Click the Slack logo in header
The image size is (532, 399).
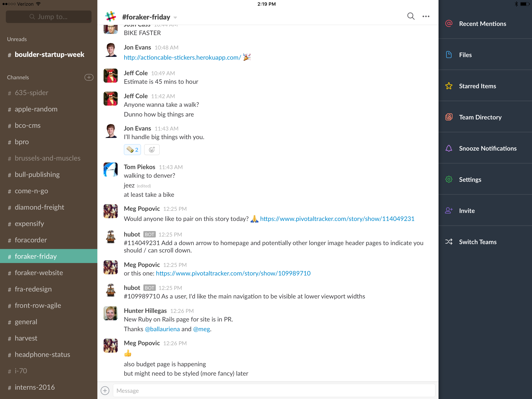click(111, 17)
